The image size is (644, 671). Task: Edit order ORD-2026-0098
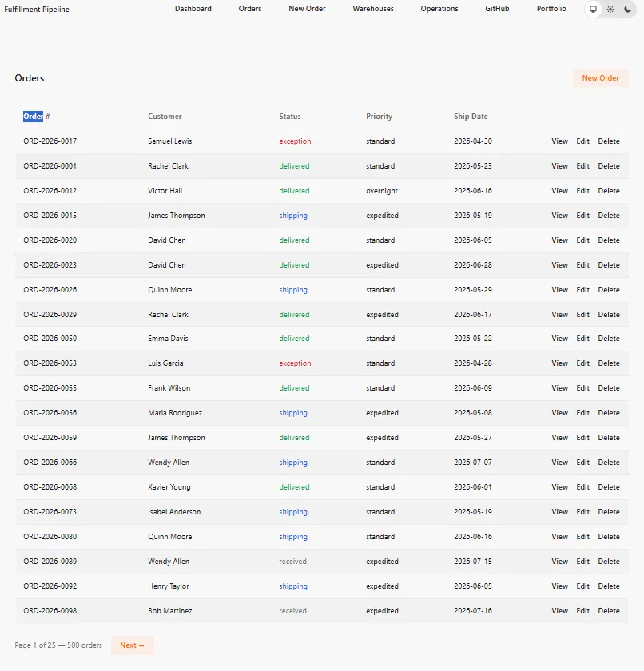[582, 611]
